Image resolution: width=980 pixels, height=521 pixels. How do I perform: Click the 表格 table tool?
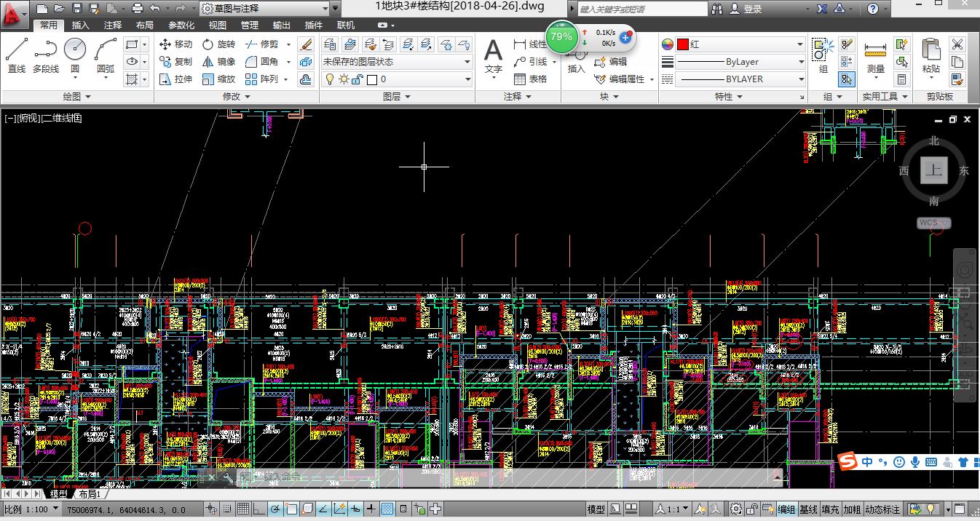pos(530,79)
